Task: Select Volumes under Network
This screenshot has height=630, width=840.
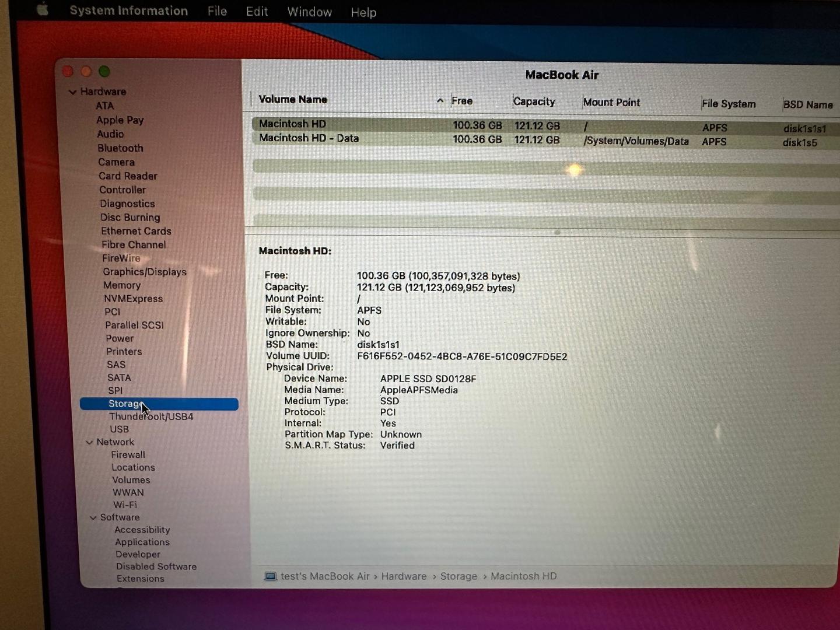Action: pos(131,480)
